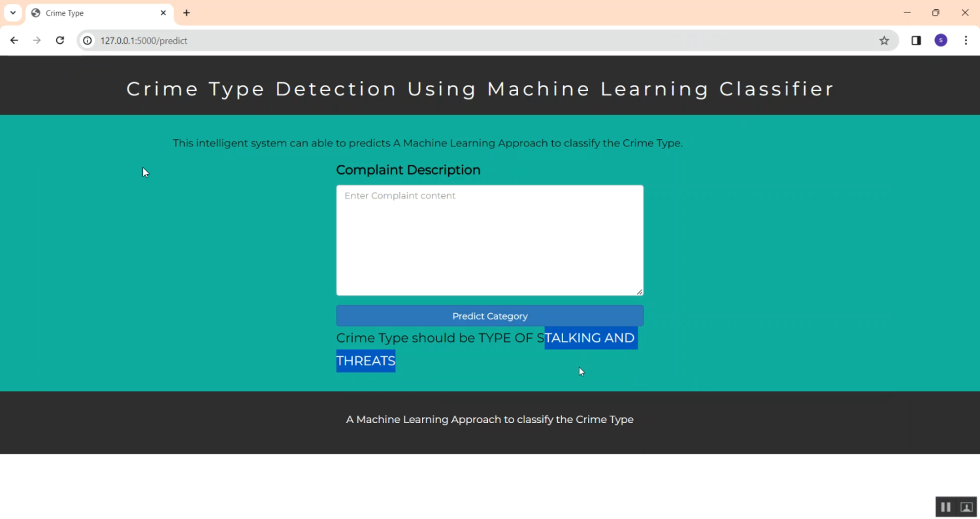980x519 pixels.
Task: Open a new browser tab with the plus button
Action: (x=187, y=12)
